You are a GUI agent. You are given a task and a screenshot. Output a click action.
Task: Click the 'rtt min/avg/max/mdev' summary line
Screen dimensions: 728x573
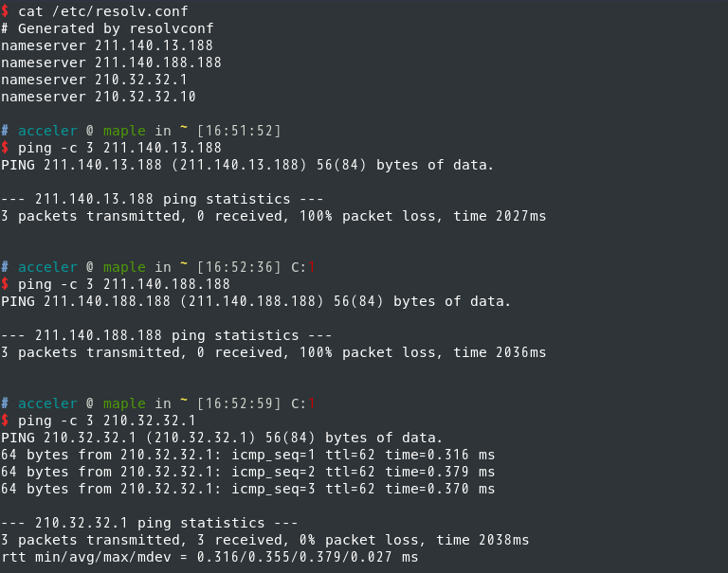pos(209,557)
